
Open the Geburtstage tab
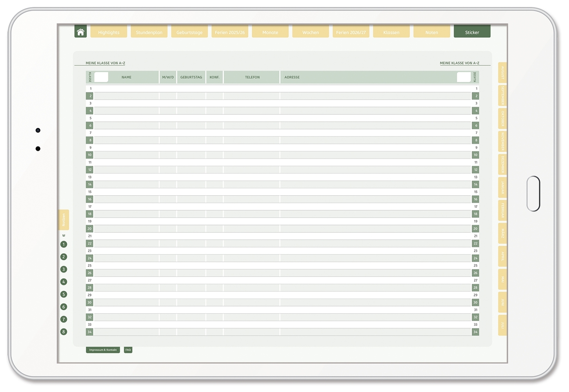tap(189, 32)
